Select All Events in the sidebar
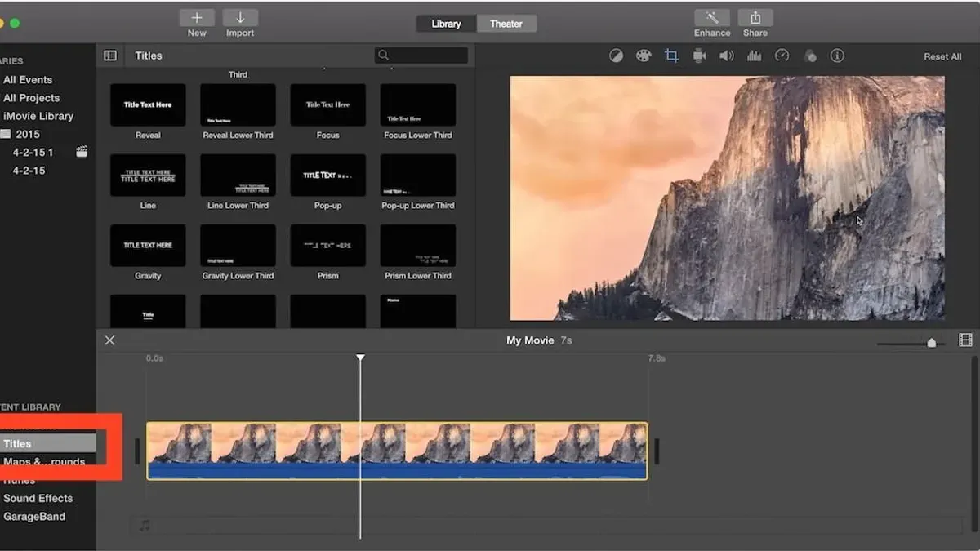This screenshot has width=980, height=551. pyautogui.click(x=28, y=79)
